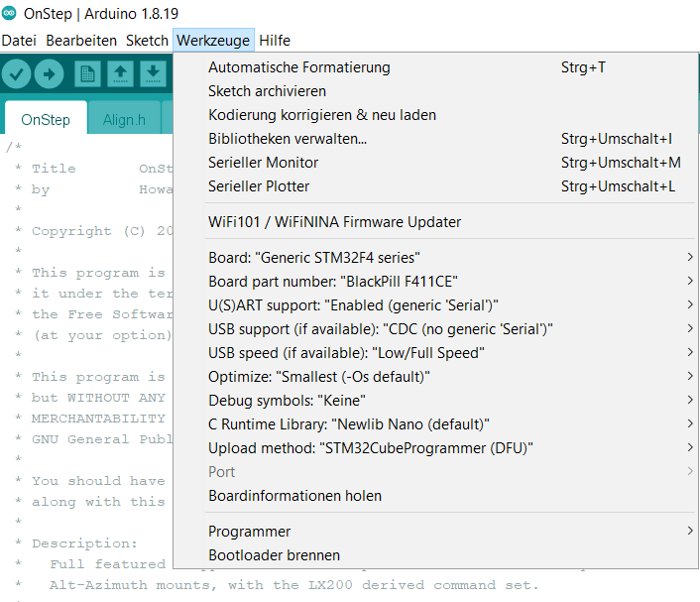
Task: Click the Arduino logo in title bar
Action: [x=9, y=14]
